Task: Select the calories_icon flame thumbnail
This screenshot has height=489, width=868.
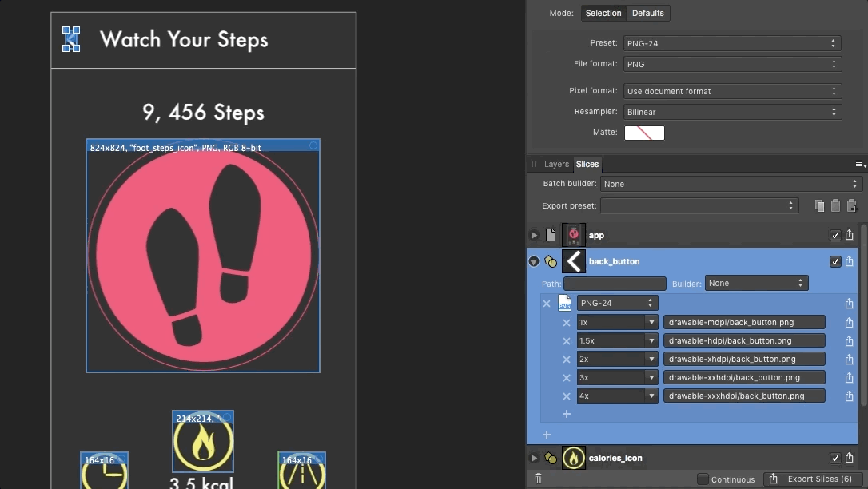Action: coord(573,458)
